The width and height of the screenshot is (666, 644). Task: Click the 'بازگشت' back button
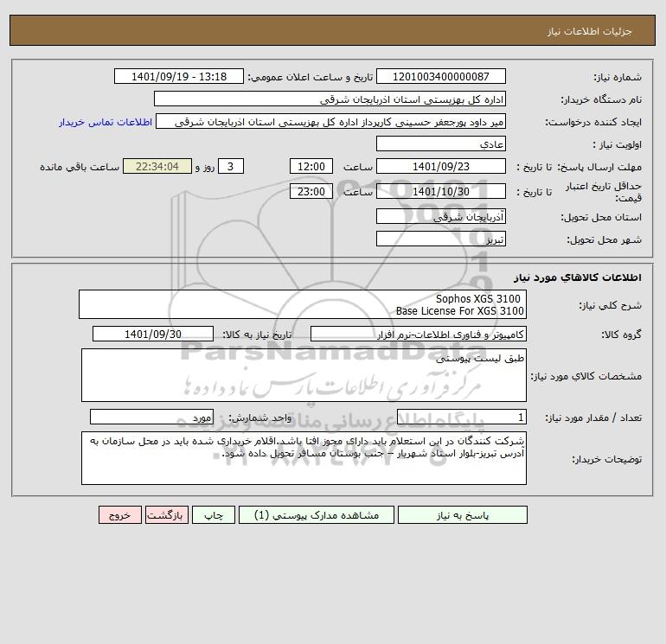(166, 515)
